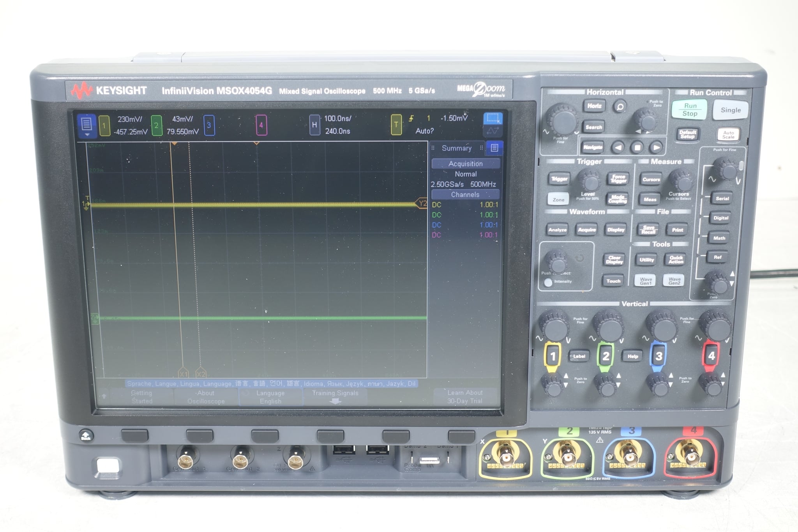Tap the drag handle left of Summary title
This screenshot has width=798, height=532.
[x=433, y=148]
